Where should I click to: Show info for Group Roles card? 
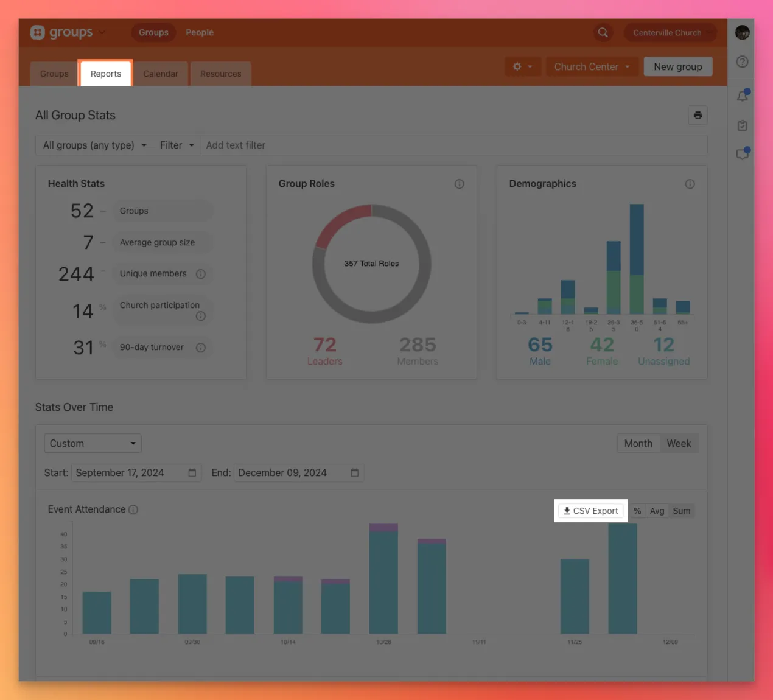click(x=459, y=184)
